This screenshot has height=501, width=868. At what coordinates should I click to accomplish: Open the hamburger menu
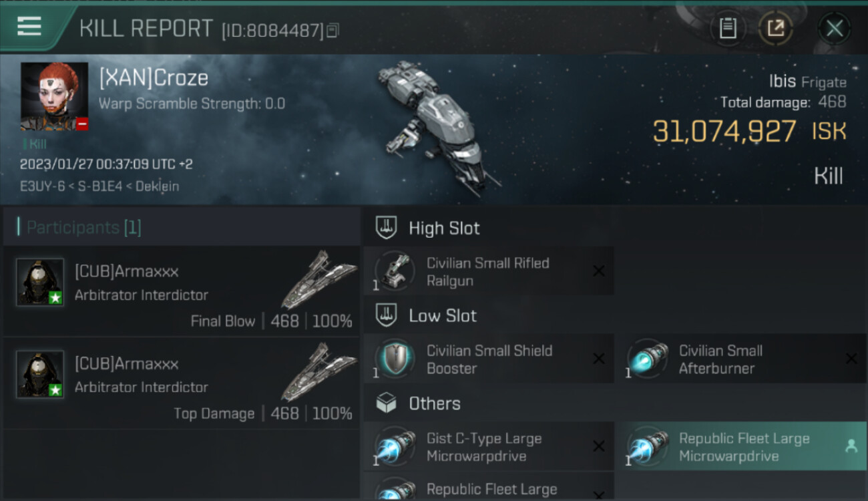[x=29, y=27]
